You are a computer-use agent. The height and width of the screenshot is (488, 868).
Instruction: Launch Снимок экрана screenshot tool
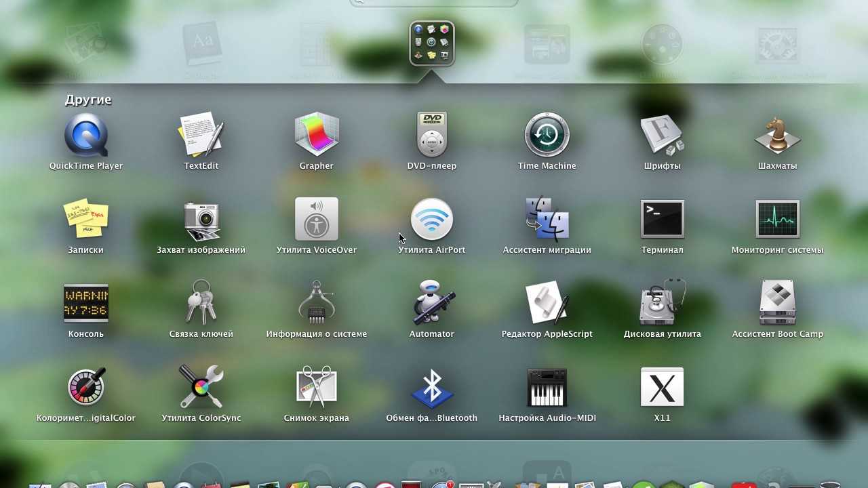click(x=317, y=387)
